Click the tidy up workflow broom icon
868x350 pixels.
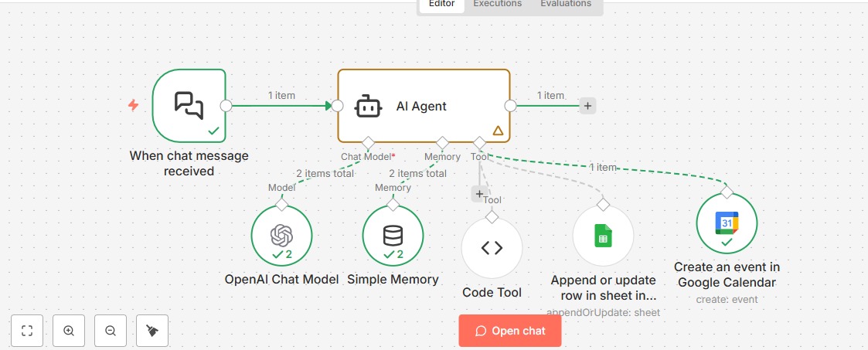152,331
